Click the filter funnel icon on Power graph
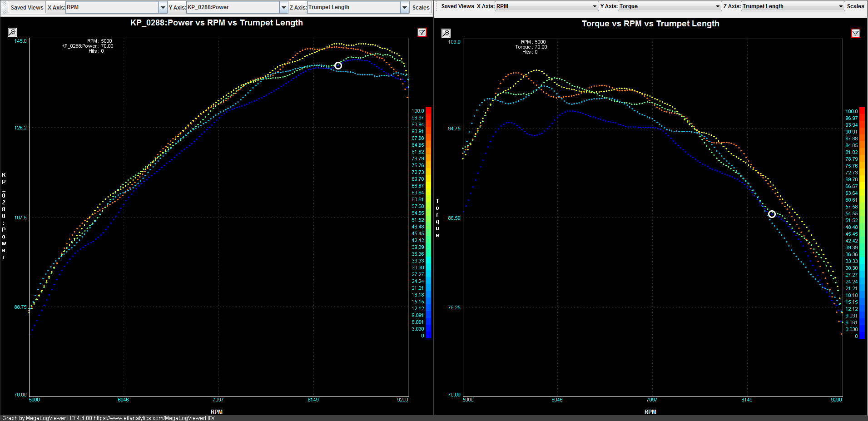868x421 pixels. click(x=422, y=32)
